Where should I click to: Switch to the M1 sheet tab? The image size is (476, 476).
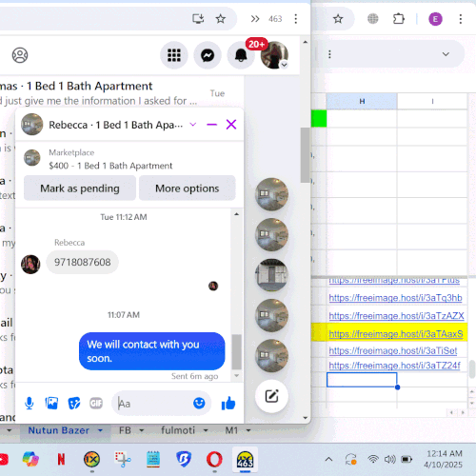pyautogui.click(x=231, y=430)
